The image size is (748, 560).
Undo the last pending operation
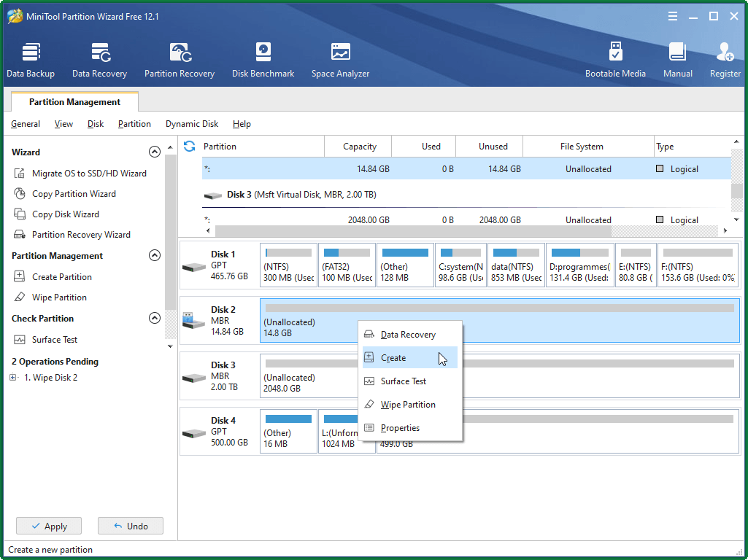tap(130, 526)
